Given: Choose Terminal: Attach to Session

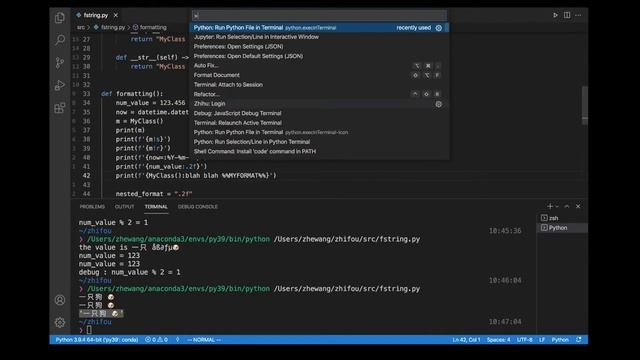Looking at the screenshot, I should click(319, 85).
